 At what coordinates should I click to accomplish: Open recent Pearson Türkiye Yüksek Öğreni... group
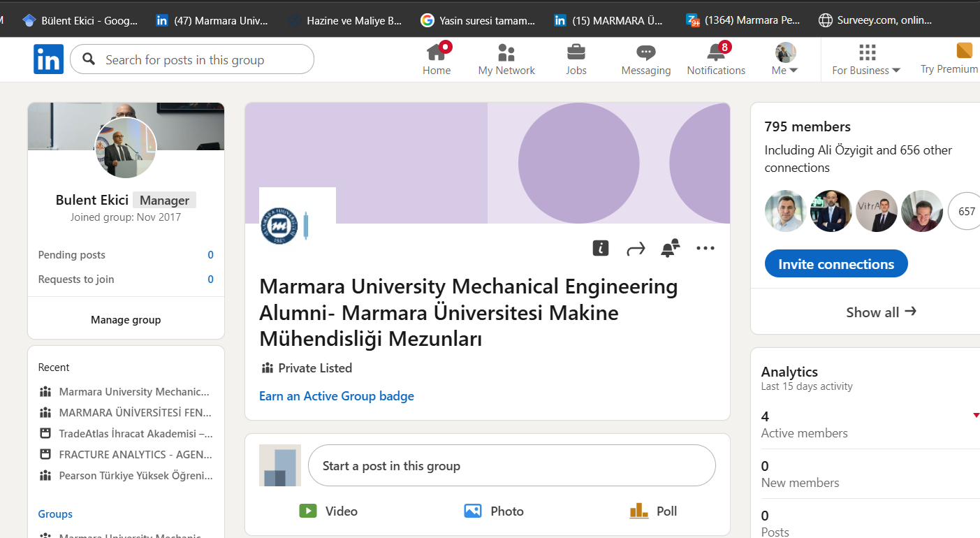click(x=126, y=476)
